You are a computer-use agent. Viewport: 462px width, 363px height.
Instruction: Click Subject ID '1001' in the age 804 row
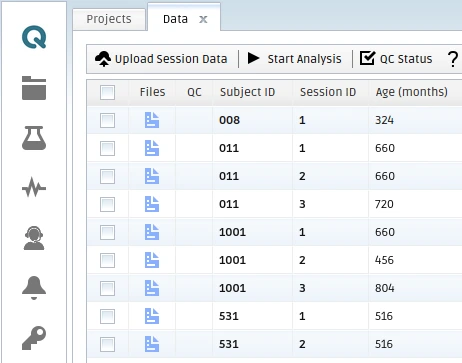(x=232, y=288)
